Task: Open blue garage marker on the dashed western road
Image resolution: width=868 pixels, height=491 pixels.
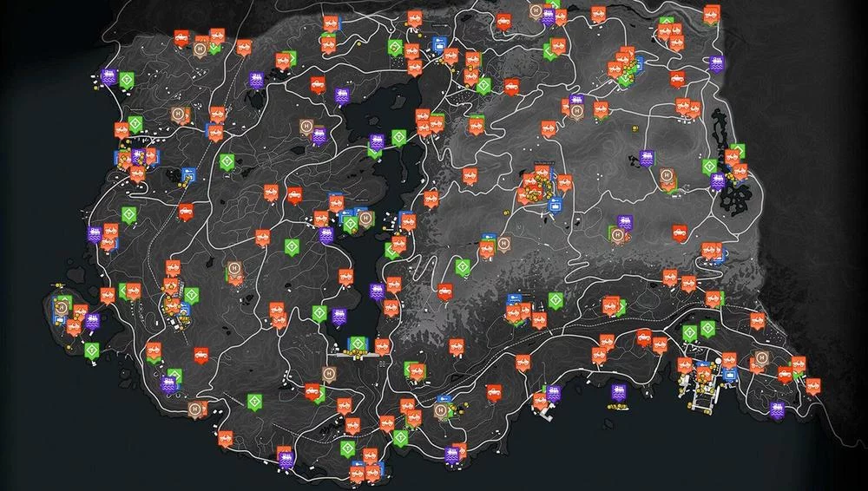Action: 188,176
